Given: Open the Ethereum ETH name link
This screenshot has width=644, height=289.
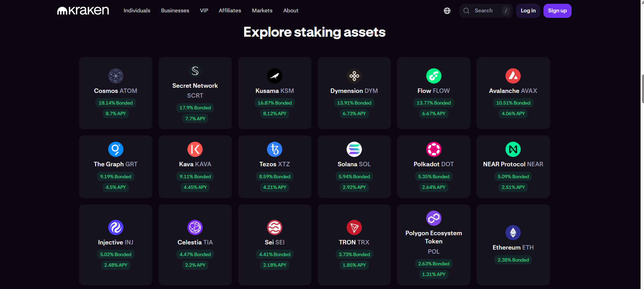Looking at the screenshot, I should [x=513, y=248].
